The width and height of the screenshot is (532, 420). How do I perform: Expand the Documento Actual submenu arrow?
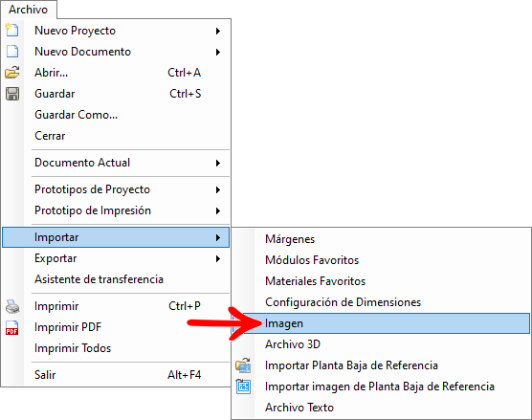[x=218, y=163]
